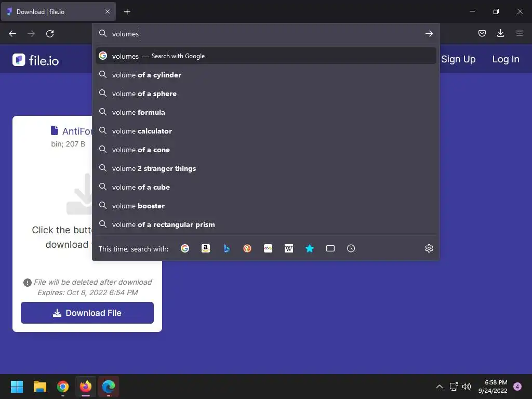Click the deletion warning info icon
The height and width of the screenshot is (399, 532).
(x=27, y=282)
